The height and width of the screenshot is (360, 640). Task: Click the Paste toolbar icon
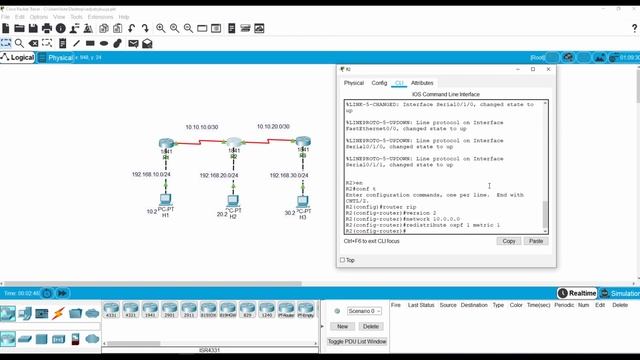click(x=118, y=28)
